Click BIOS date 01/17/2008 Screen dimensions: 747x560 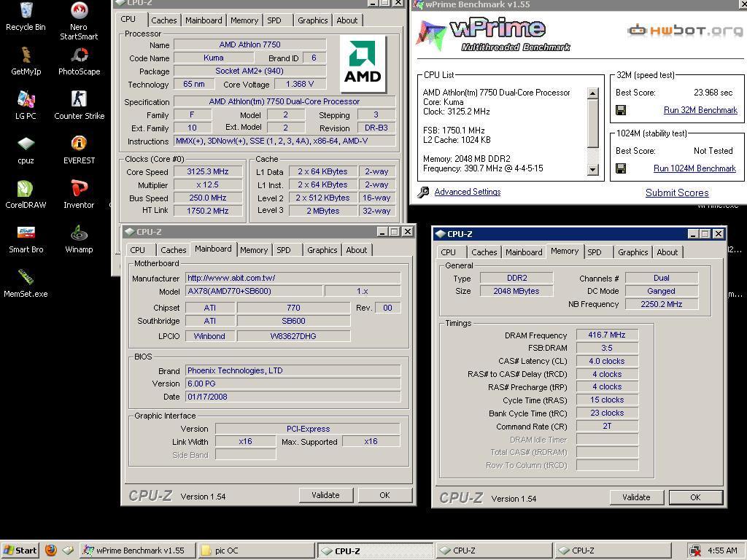tap(293, 397)
